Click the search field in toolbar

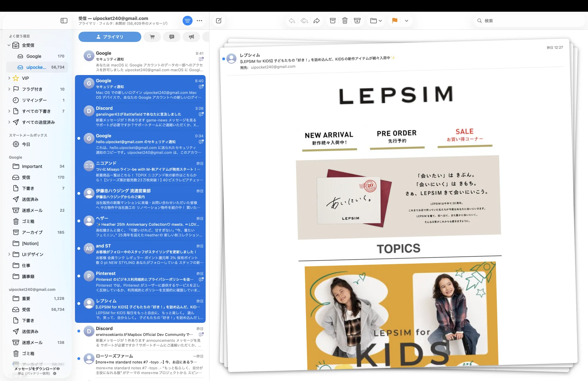[x=529, y=21]
